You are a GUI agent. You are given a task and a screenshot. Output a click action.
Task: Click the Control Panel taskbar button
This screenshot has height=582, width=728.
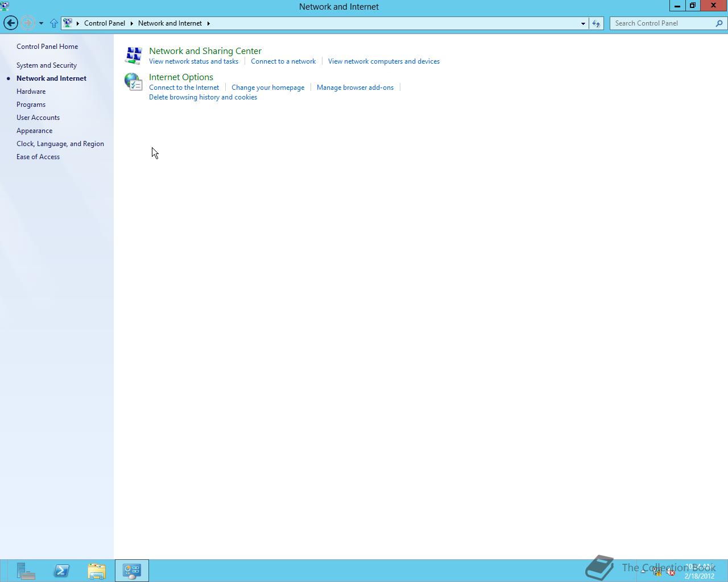[132, 571]
